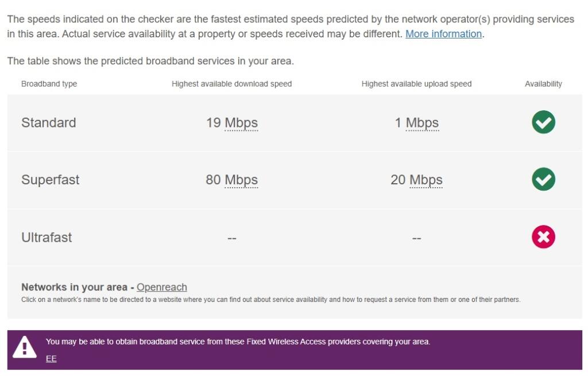Click Mbps abbreviation next to 19
The image size is (588, 376).
[241, 123]
